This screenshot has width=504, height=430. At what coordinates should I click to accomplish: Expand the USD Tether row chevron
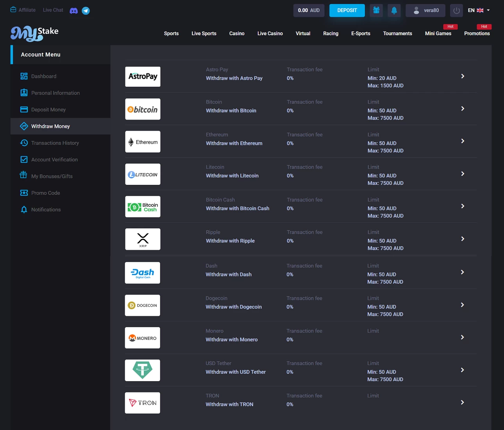pos(462,370)
